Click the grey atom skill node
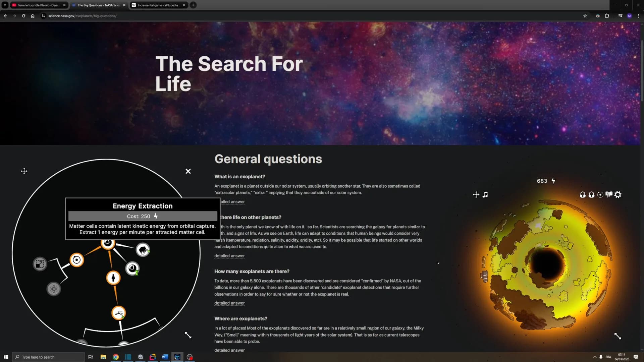 pyautogui.click(x=54, y=289)
